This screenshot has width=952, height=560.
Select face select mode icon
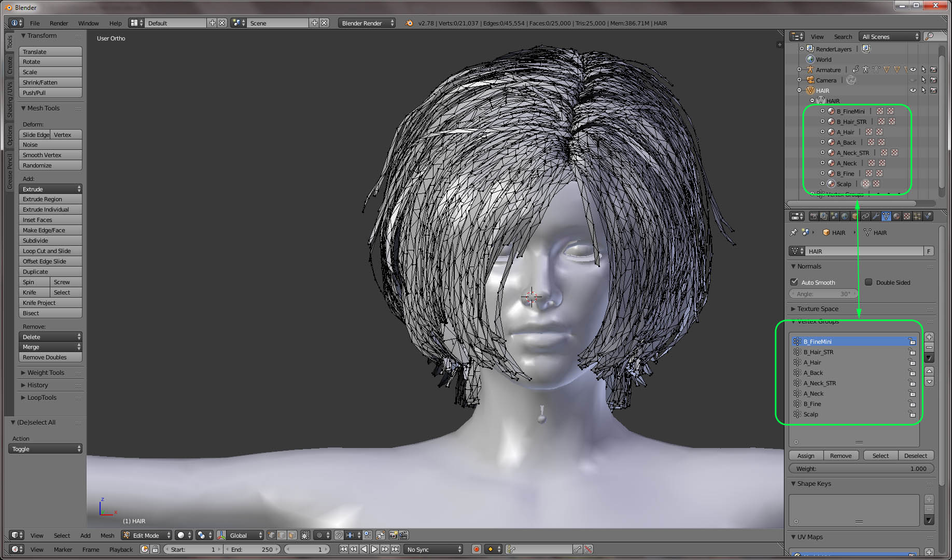292,535
